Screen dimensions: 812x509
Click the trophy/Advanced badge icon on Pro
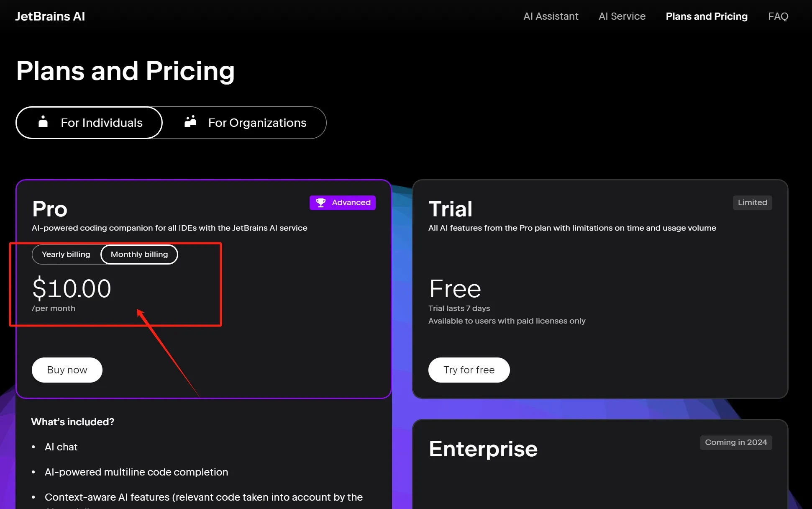pos(321,202)
